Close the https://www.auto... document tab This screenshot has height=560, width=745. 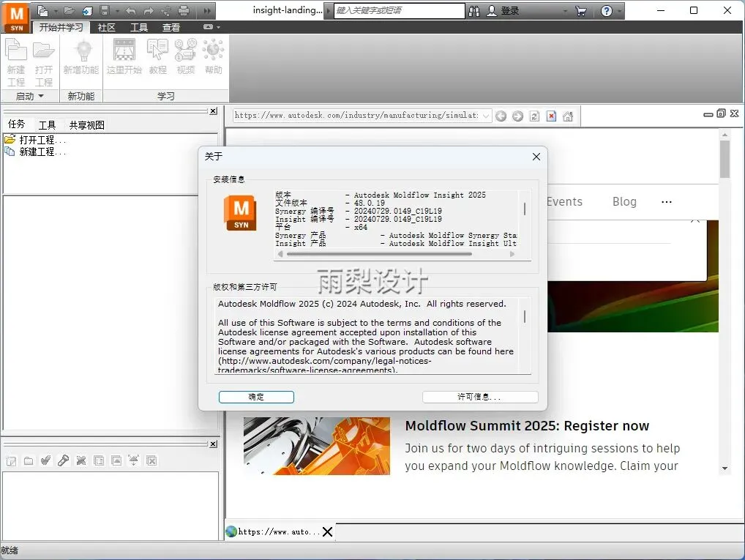tap(327, 531)
